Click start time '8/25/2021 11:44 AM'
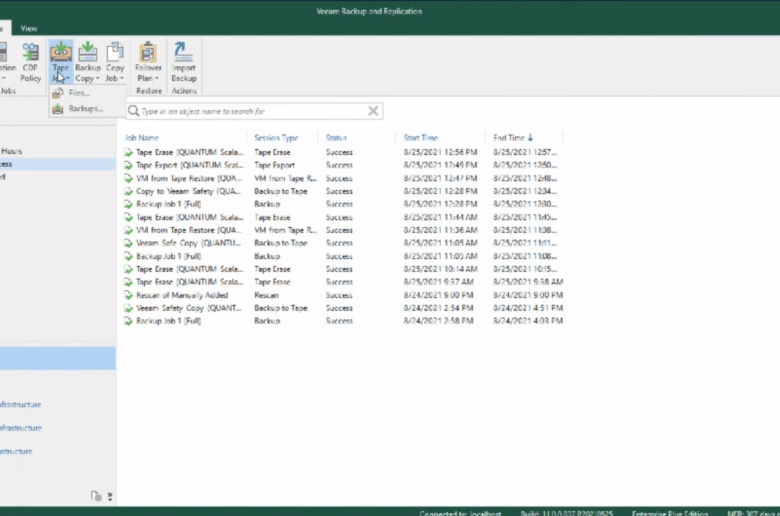This screenshot has height=516, width=780. [440, 217]
